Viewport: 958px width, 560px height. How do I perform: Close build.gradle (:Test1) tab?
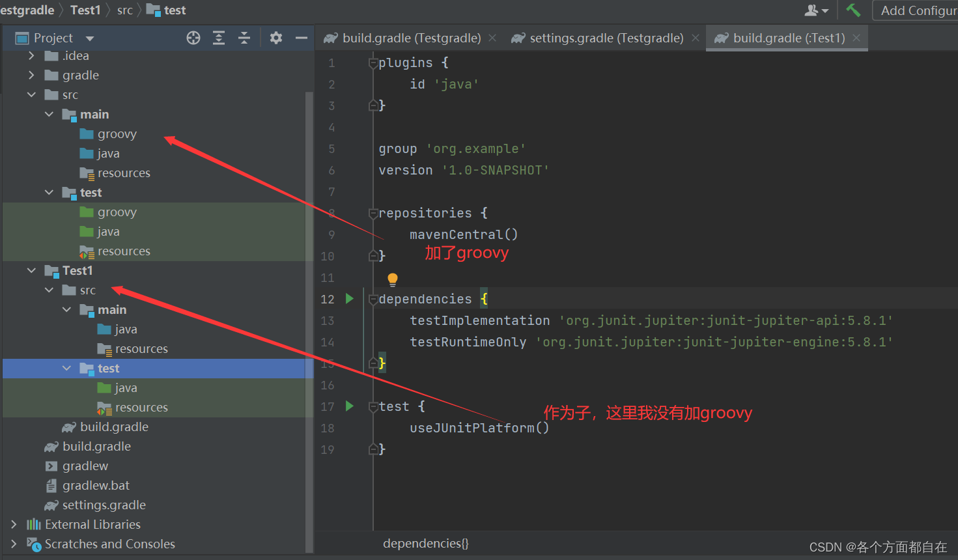pyautogui.click(x=856, y=38)
